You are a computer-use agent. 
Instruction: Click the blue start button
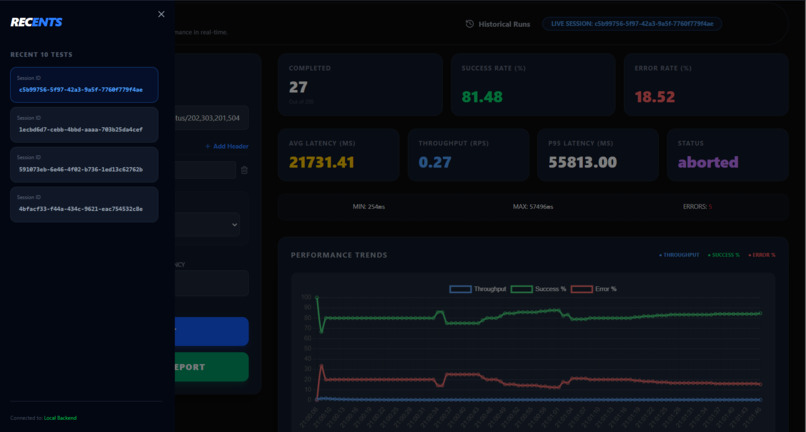[x=212, y=331]
